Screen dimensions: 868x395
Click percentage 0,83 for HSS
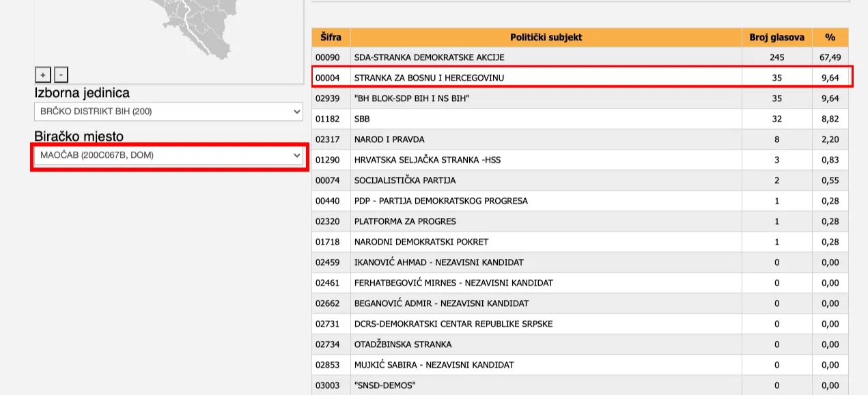point(830,160)
